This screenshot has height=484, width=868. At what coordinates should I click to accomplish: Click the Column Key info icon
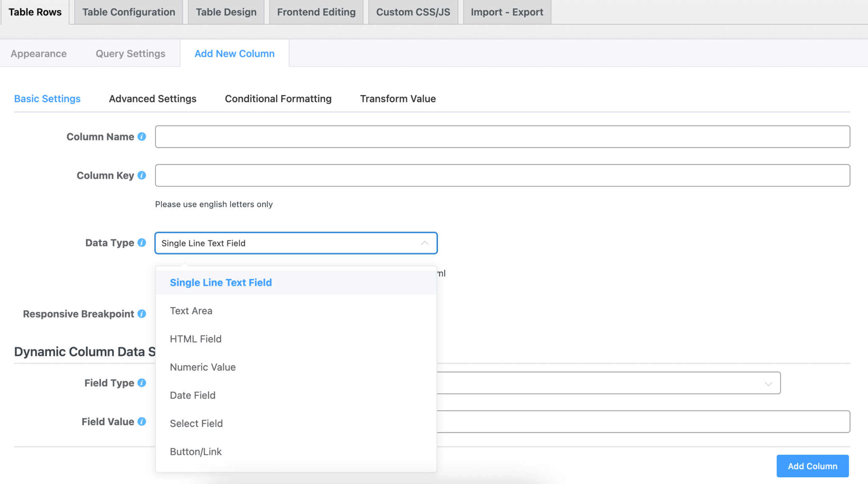[142, 175]
